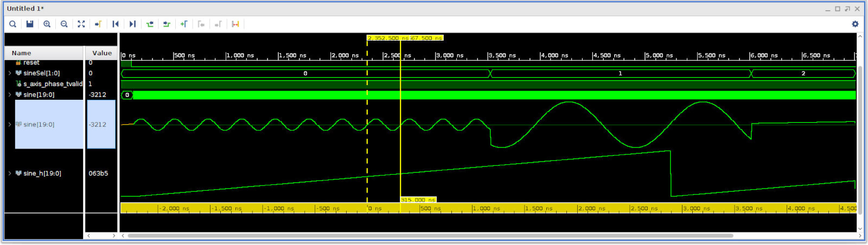Click the sineSel value 0 segment in waveform

(x=305, y=73)
